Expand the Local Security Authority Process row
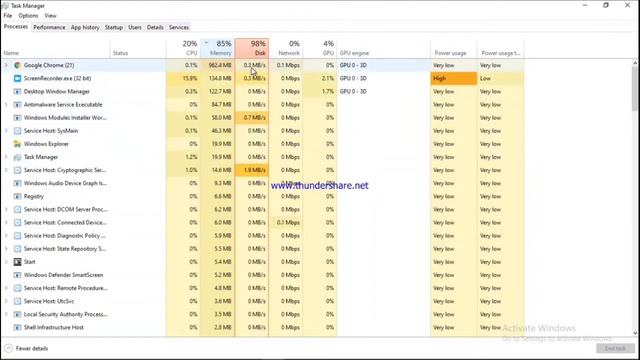Screen dimensions: 640x360 (x=6, y=314)
